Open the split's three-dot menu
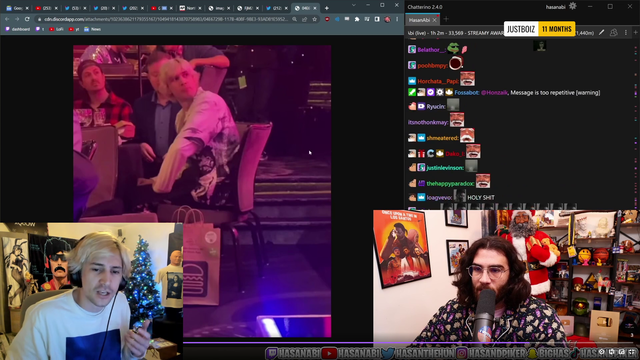 click(626, 33)
